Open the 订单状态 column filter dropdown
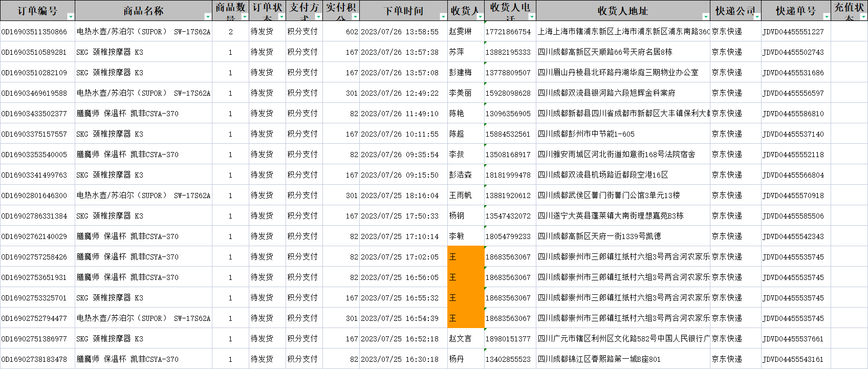Image resolution: width=868 pixels, height=369 pixels. coord(281,17)
